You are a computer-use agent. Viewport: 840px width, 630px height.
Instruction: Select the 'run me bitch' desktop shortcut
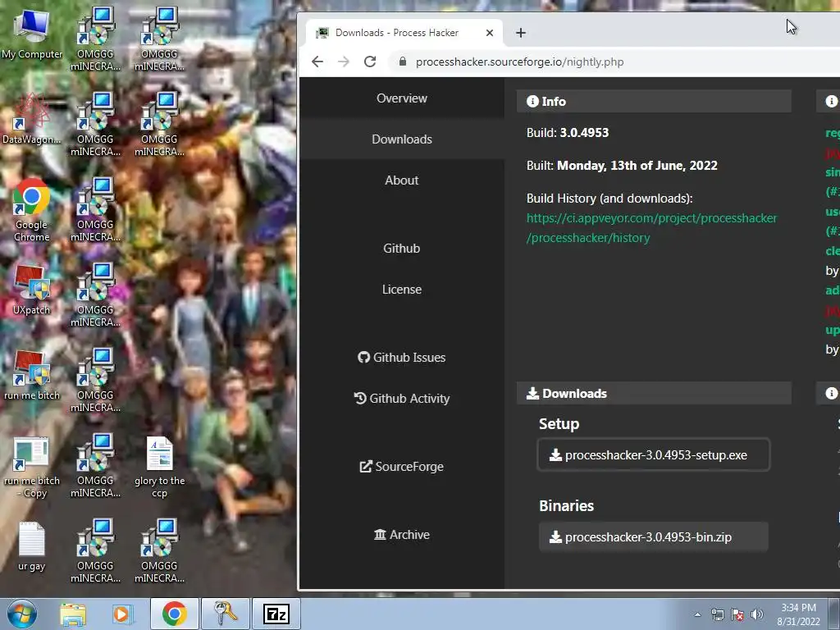point(32,375)
